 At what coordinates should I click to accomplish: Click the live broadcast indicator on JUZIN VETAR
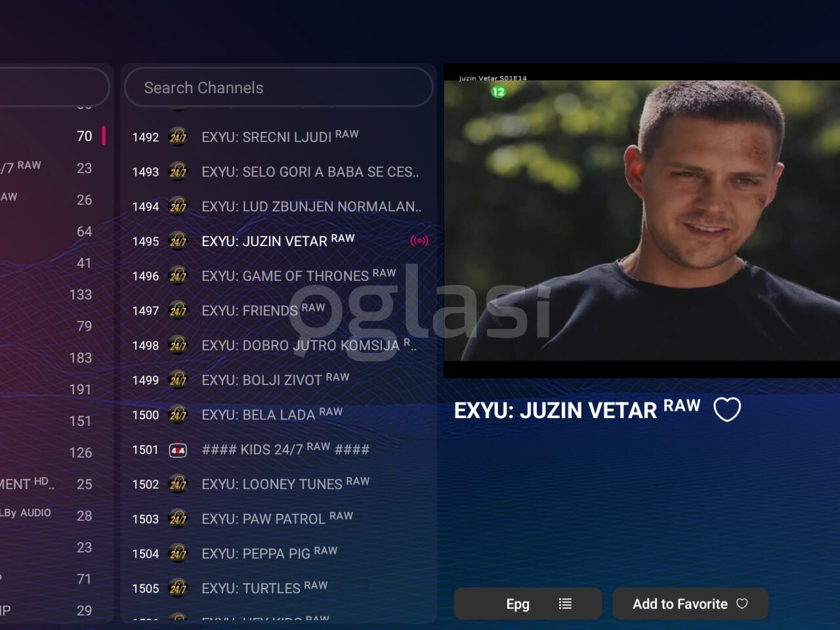pos(419,241)
